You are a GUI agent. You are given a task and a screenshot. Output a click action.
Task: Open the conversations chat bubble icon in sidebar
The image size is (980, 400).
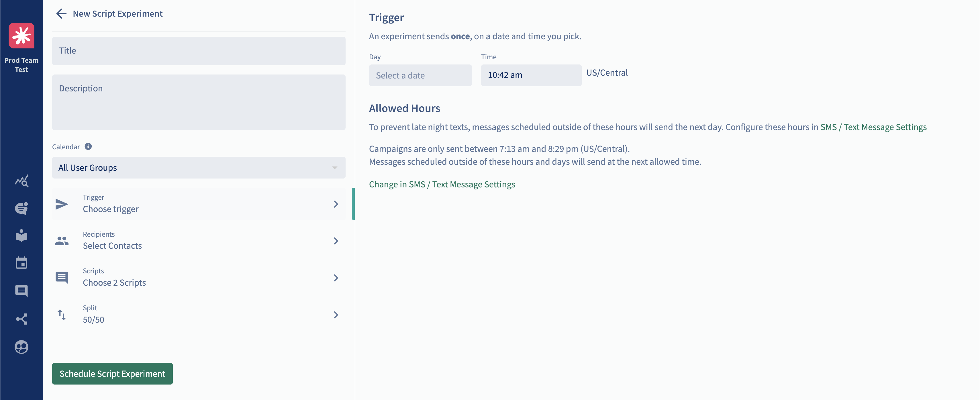click(x=21, y=208)
